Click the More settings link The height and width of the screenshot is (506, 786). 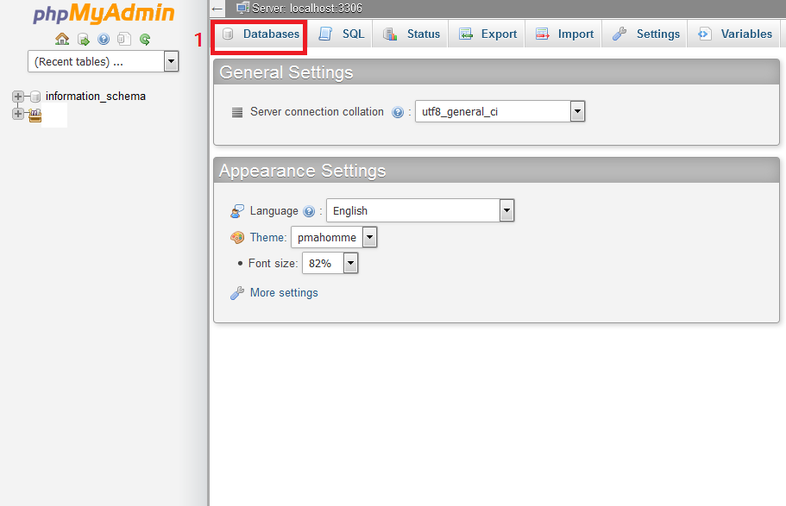[x=283, y=293]
